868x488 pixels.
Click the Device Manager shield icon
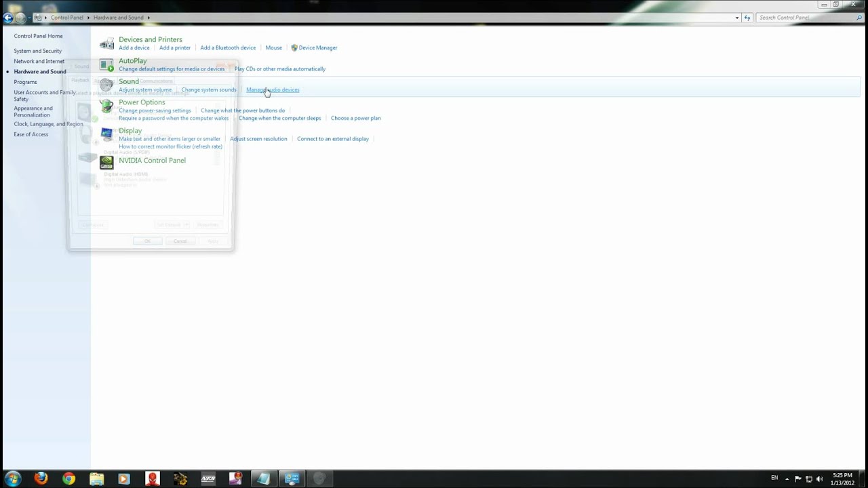[x=294, y=48]
